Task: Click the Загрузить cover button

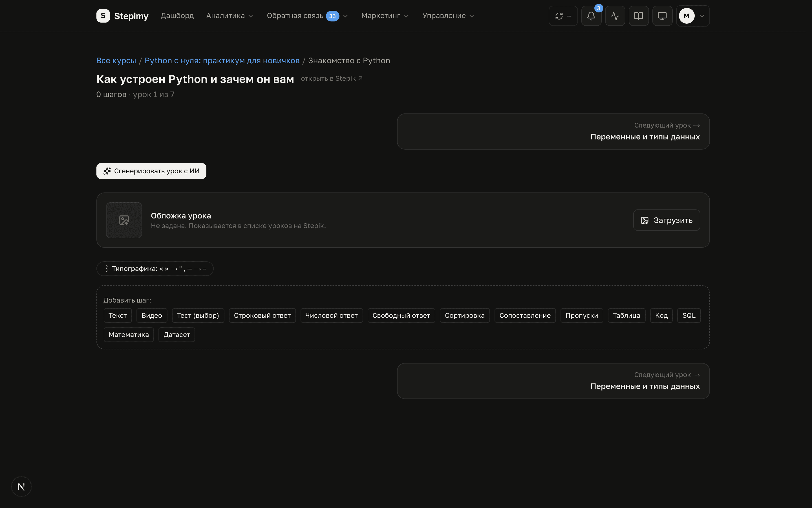Action: 667,220
